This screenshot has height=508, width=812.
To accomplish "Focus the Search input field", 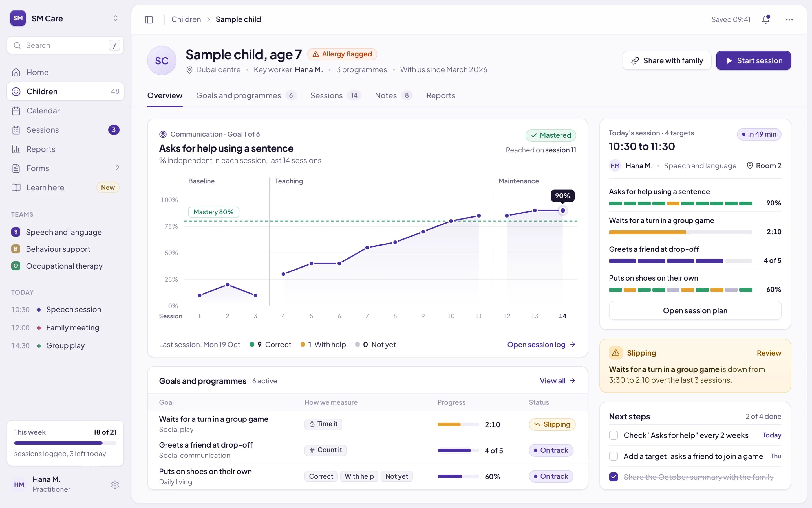I will pyautogui.click(x=65, y=45).
